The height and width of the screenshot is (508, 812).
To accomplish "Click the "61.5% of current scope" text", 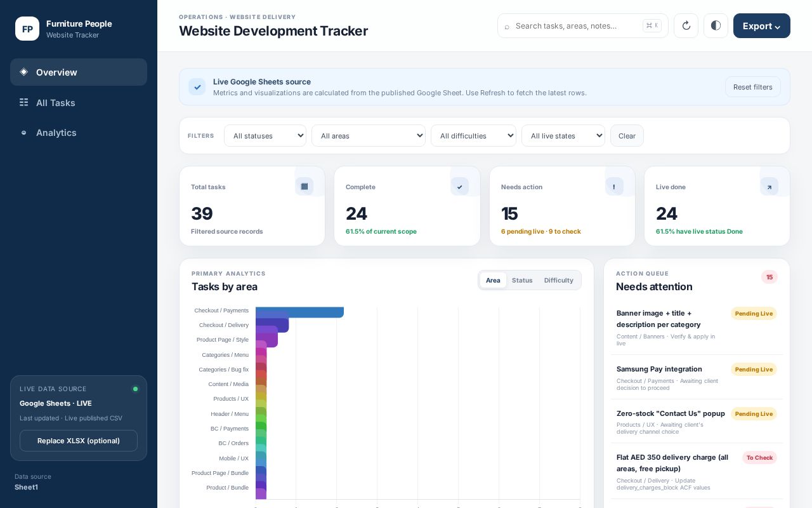I will tap(381, 232).
